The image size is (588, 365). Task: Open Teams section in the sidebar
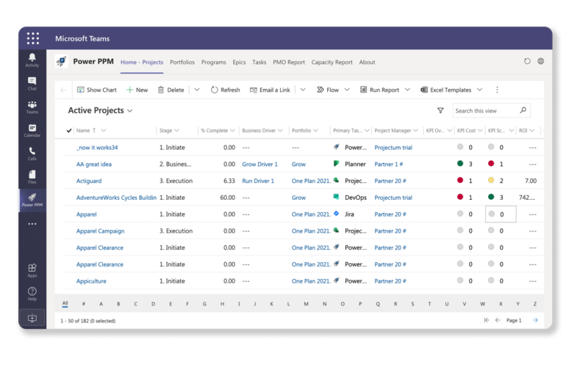(x=32, y=107)
